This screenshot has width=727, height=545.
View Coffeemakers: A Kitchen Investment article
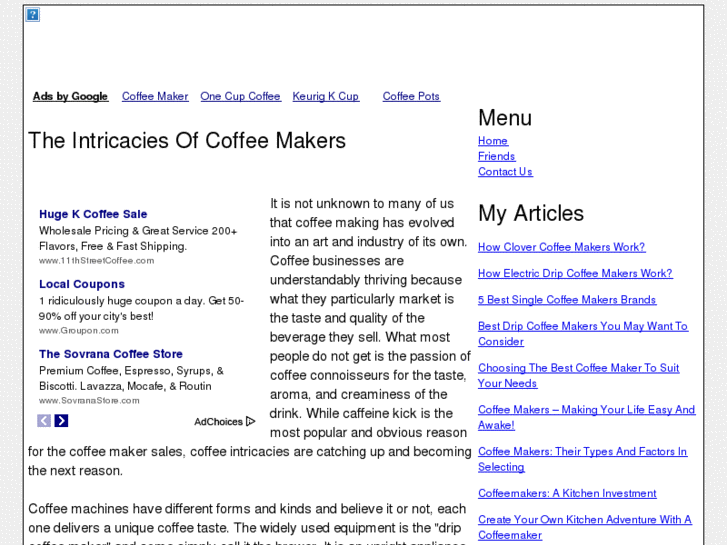tap(567, 494)
